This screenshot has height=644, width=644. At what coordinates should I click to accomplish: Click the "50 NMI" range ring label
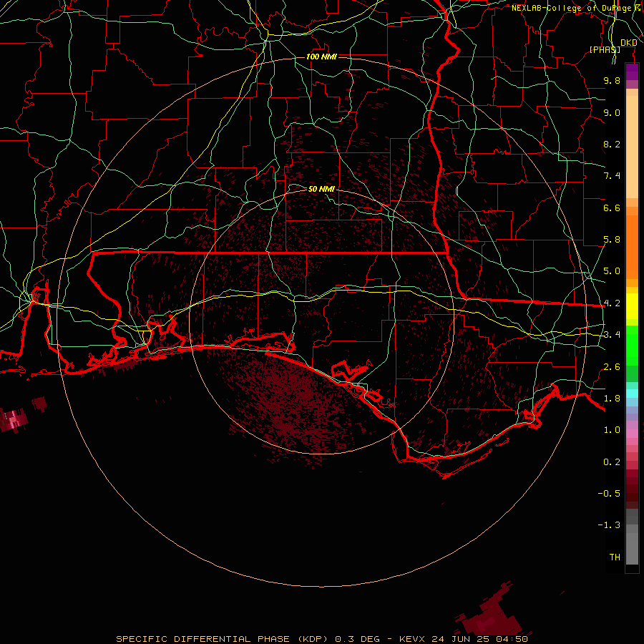[321, 189]
